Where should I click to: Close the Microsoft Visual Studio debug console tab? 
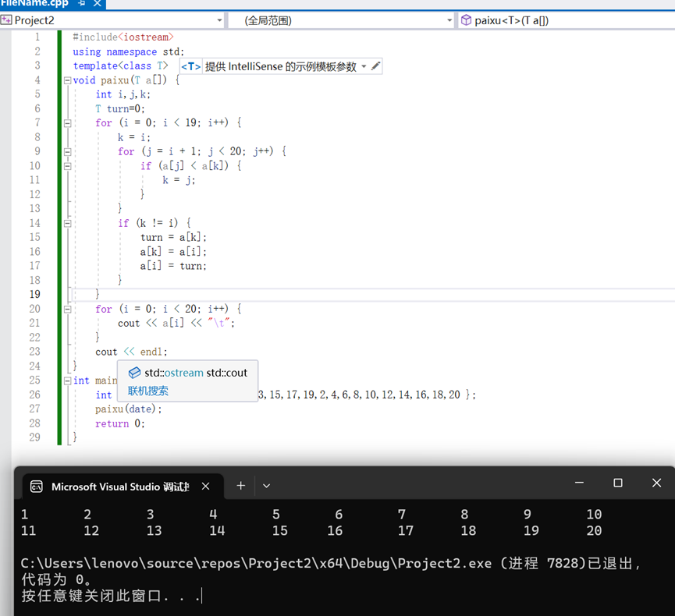206,486
